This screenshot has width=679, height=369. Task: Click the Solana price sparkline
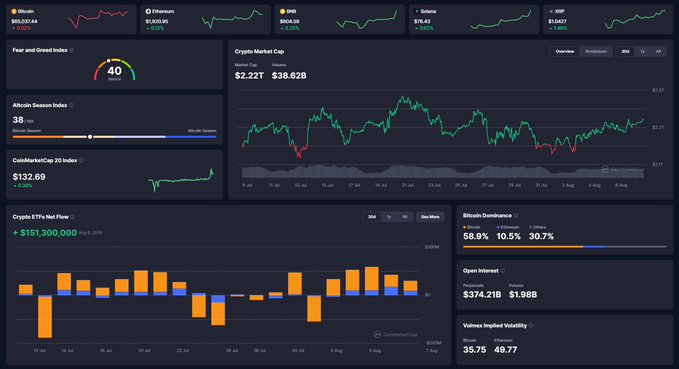coord(501,19)
